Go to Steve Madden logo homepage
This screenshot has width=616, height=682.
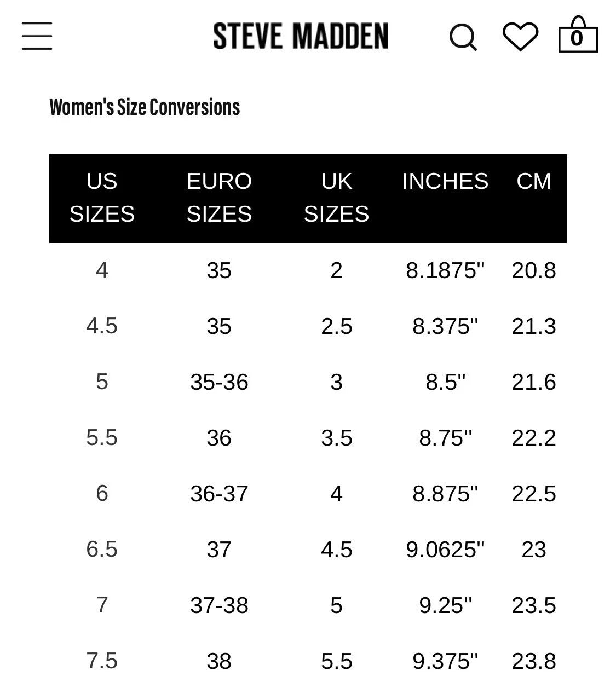(x=301, y=36)
